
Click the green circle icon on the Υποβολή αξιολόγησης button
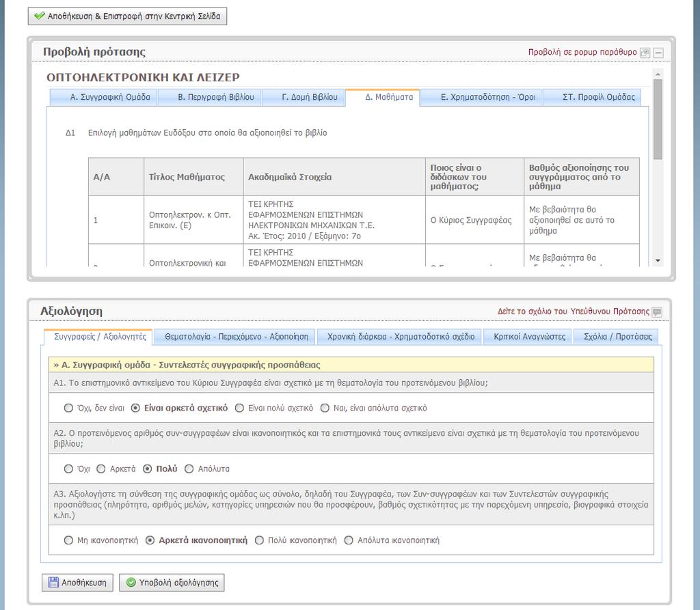coord(131,582)
